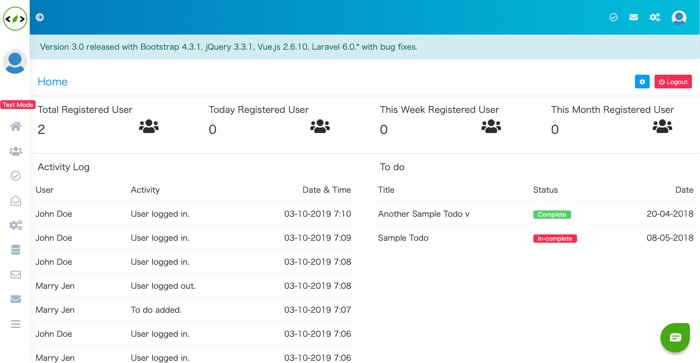Click the This Week Registered User group icon

(491, 126)
